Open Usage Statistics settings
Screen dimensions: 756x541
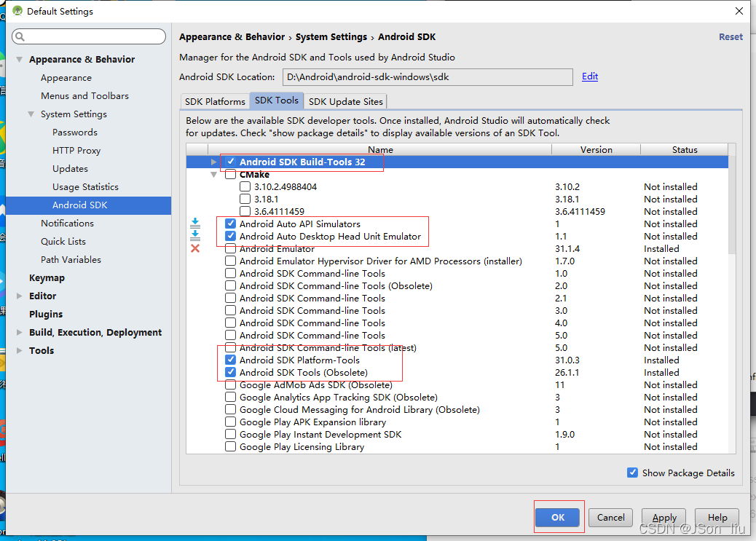[x=85, y=186]
